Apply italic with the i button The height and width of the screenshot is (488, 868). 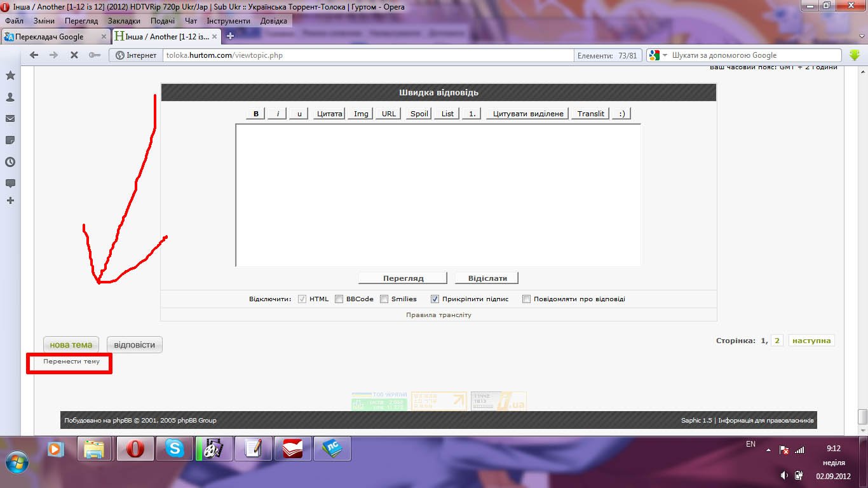pyautogui.click(x=277, y=114)
